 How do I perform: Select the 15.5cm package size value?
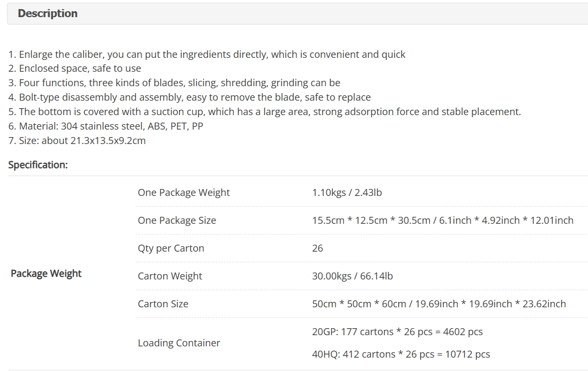tap(443, 220)
